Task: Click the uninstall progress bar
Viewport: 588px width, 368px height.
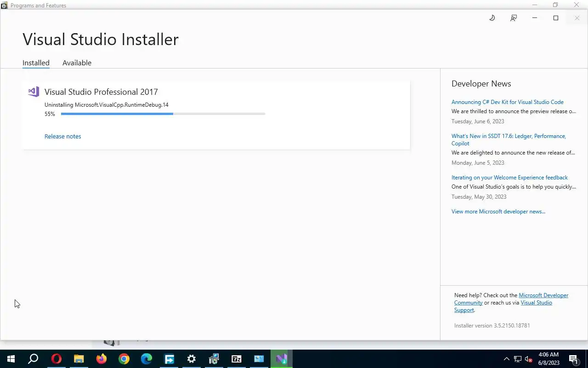Action: tap(163, 114)
